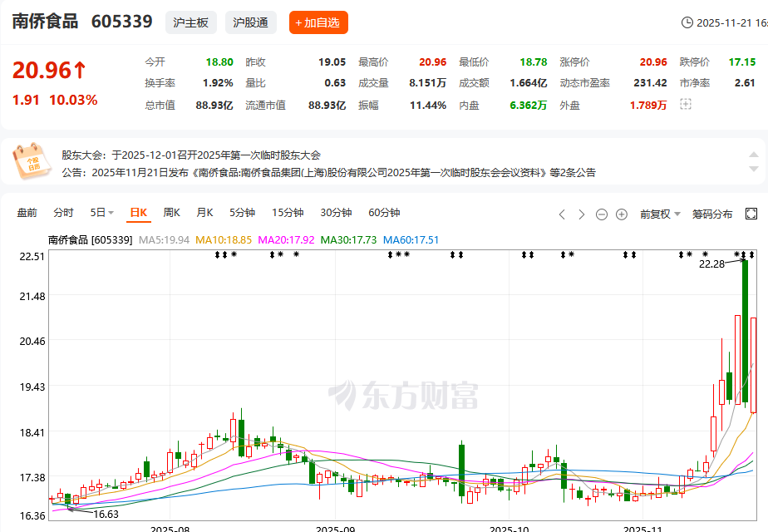768x532 pixels.
Task: Show next announcement with the down arrow
Action: coord(754,169)
